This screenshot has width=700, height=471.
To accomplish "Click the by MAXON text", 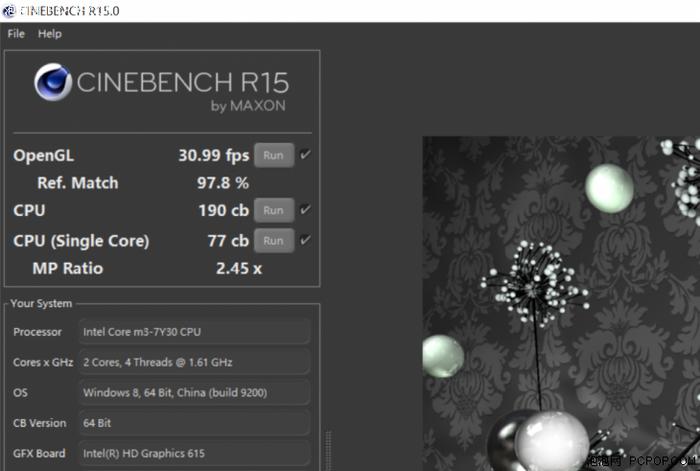I will pyautogui.click(x=248, y=106).
